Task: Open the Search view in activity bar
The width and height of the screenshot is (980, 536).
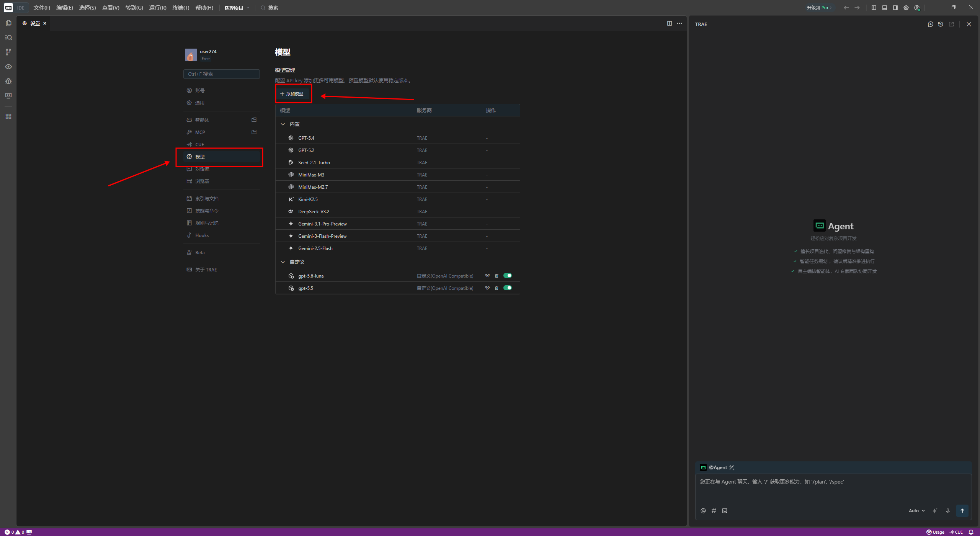Action: pos(8,38)
